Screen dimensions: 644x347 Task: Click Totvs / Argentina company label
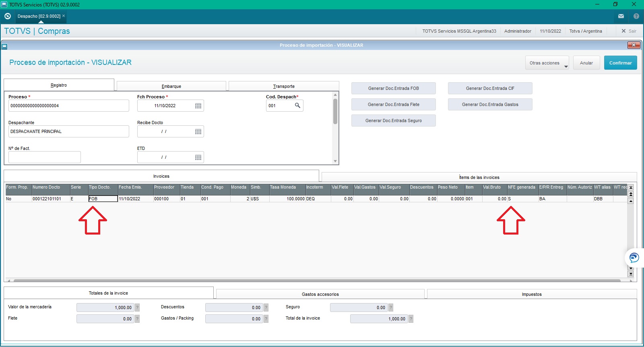(x=586, y=31)
